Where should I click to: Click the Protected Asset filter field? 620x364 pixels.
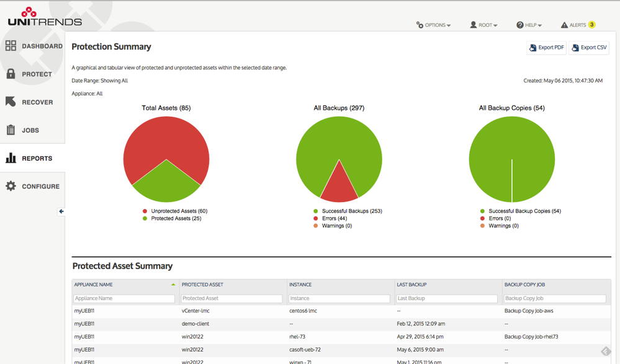click(x=231, y=298)
